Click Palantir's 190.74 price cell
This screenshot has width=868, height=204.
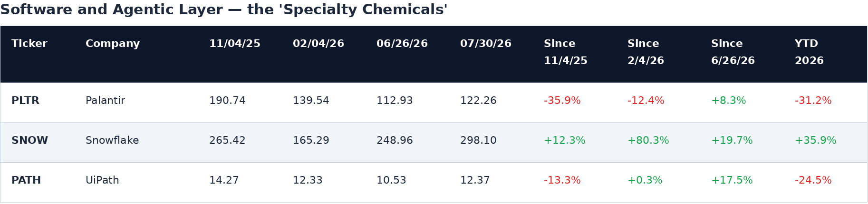[x=227, y=101]
